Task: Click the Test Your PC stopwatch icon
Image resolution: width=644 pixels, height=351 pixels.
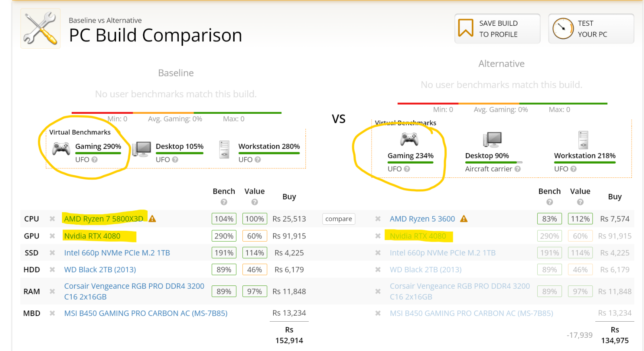Action: coord(563,28)
